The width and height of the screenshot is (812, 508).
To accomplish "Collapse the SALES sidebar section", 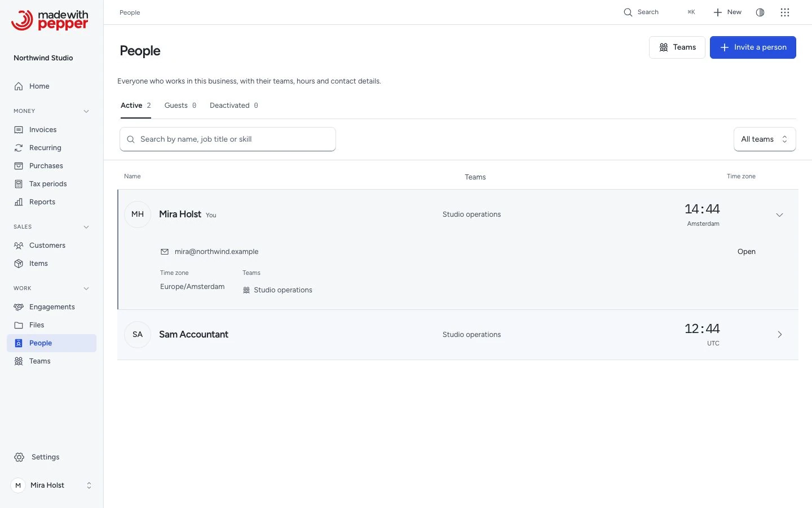I will pos(86,227).
